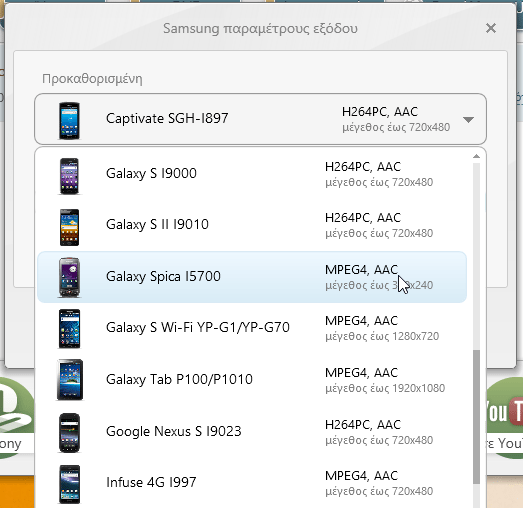523x508 pixels.
Task: Choose Galaxy S Wi-Fi YP-G1/YP-G70 preset
Action: [x=252, y=328]
